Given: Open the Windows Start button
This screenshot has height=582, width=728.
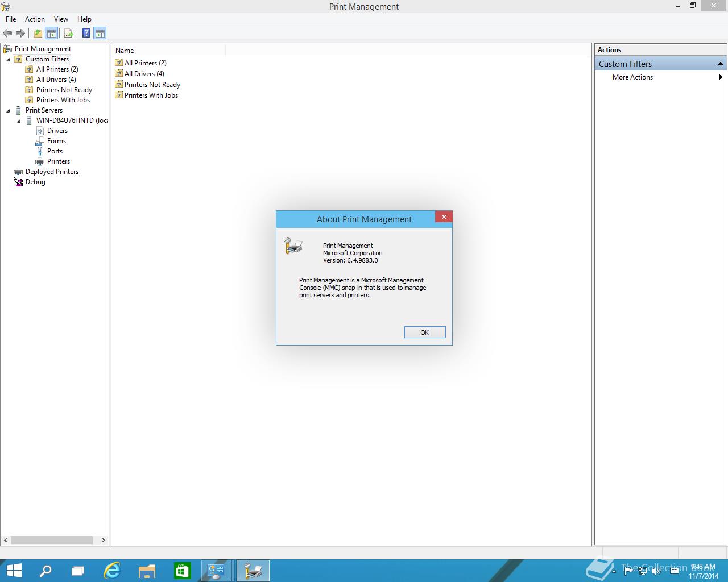Looking at the screenshot, I should click(14, 571).
